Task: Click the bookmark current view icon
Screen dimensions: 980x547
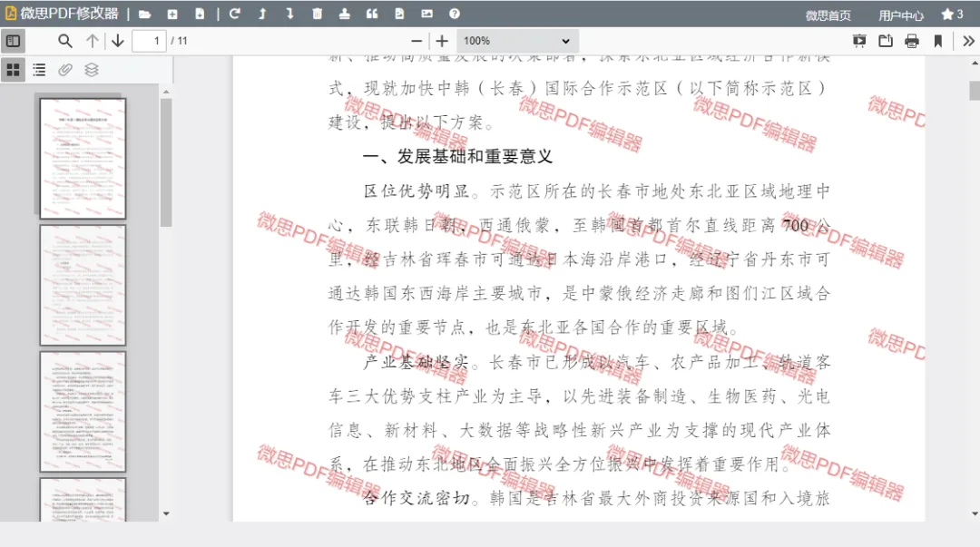Action: (938, 41)
